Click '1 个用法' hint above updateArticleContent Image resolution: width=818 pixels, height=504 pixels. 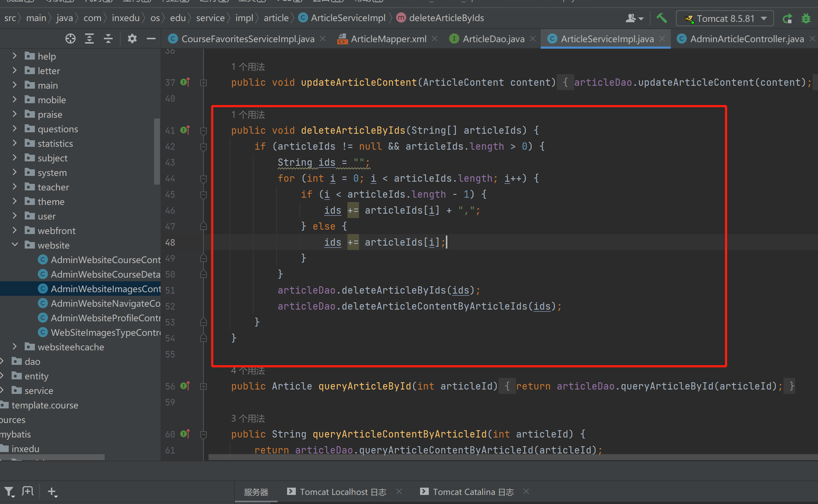click(x=248, y=67)
